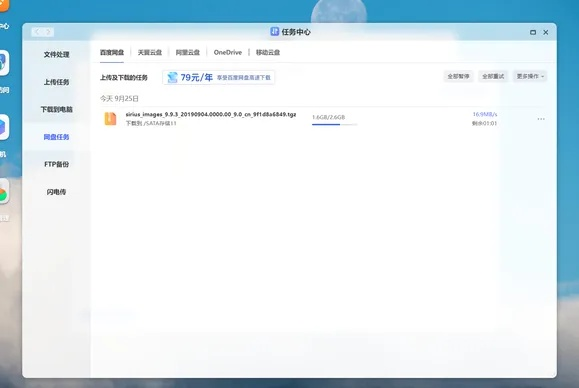Viewport: 579px width, 388px height.
Task: Click the 上传及下载的任务 heading
Action: point(124,78)
